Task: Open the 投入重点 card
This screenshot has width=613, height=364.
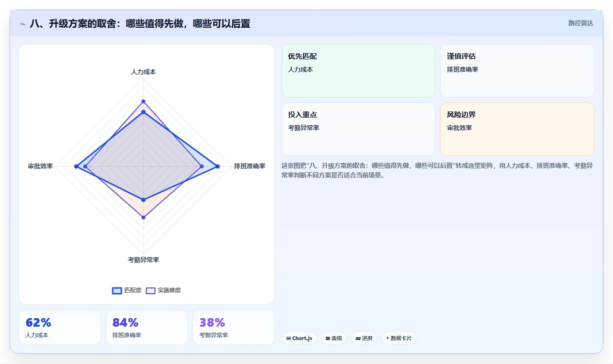Action: tap(358, 129)
